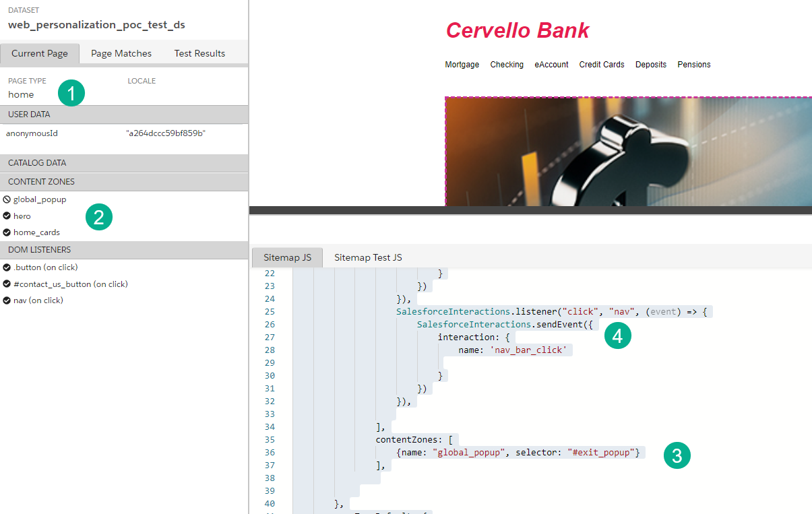Click code line 36 with global_popup selector

click(518, 453)
